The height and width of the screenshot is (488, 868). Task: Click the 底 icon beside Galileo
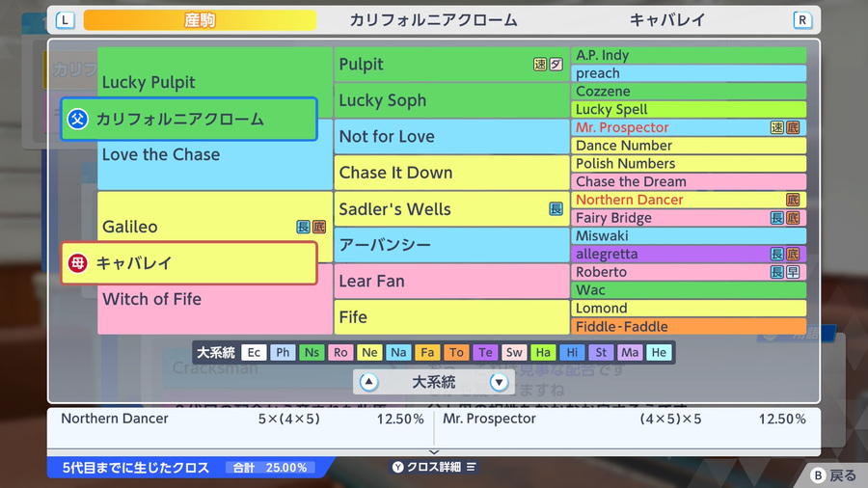coord(319,227)
